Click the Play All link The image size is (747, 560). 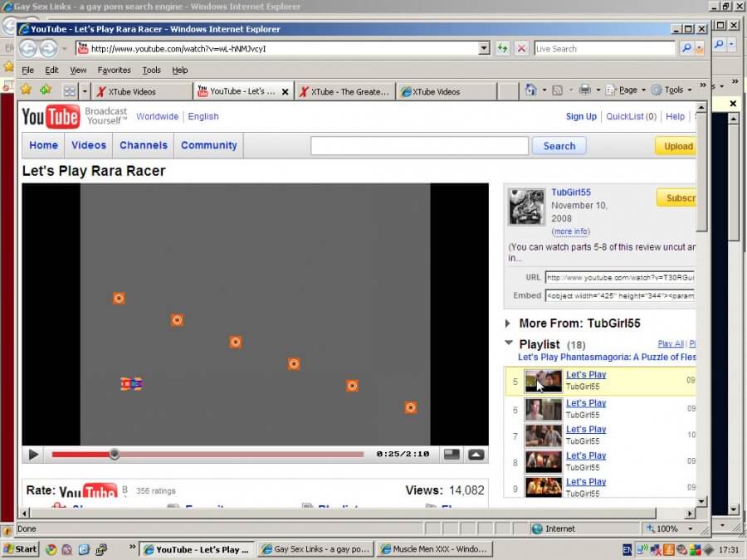point(671,343)
